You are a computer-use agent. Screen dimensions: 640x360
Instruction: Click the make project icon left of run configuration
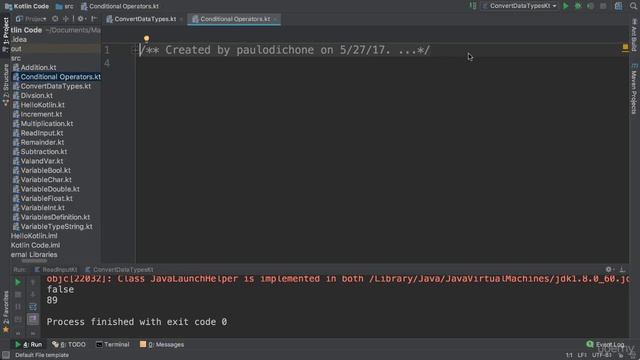(473, 6)
